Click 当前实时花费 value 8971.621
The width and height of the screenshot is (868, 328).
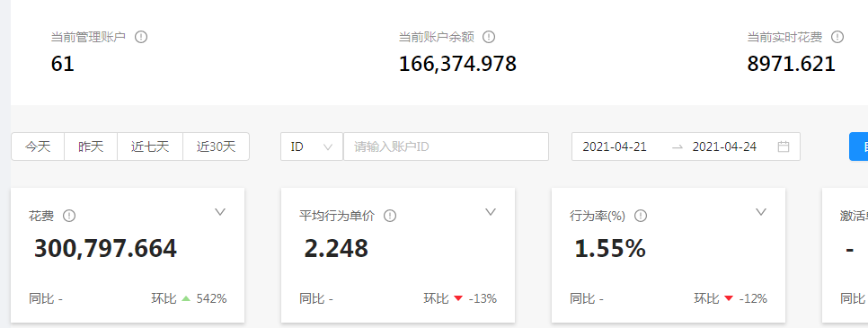click(x=791, y=65)
